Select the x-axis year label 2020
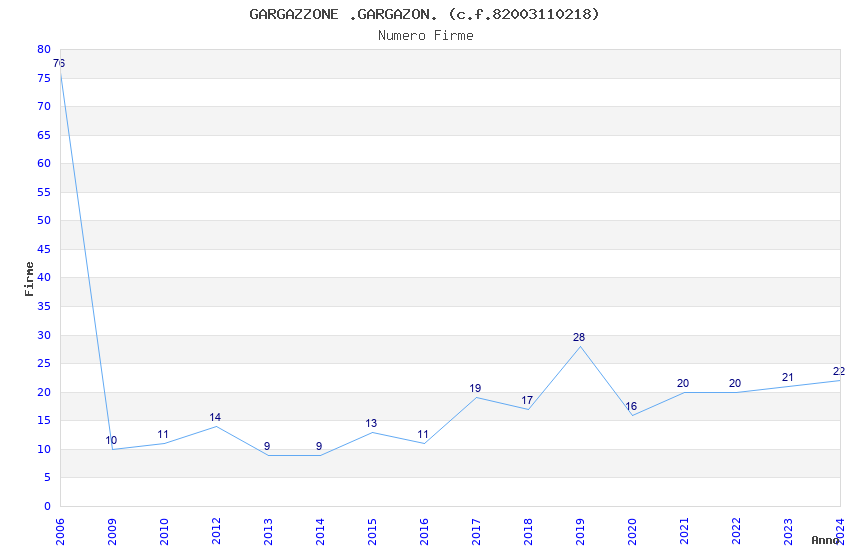 (x=633, y=532)
